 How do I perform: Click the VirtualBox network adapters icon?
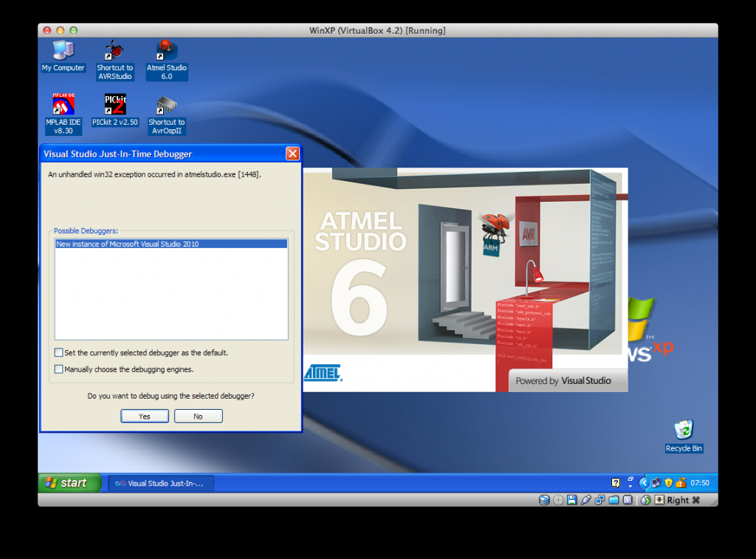pyautogui.click(x=599, y=500)
